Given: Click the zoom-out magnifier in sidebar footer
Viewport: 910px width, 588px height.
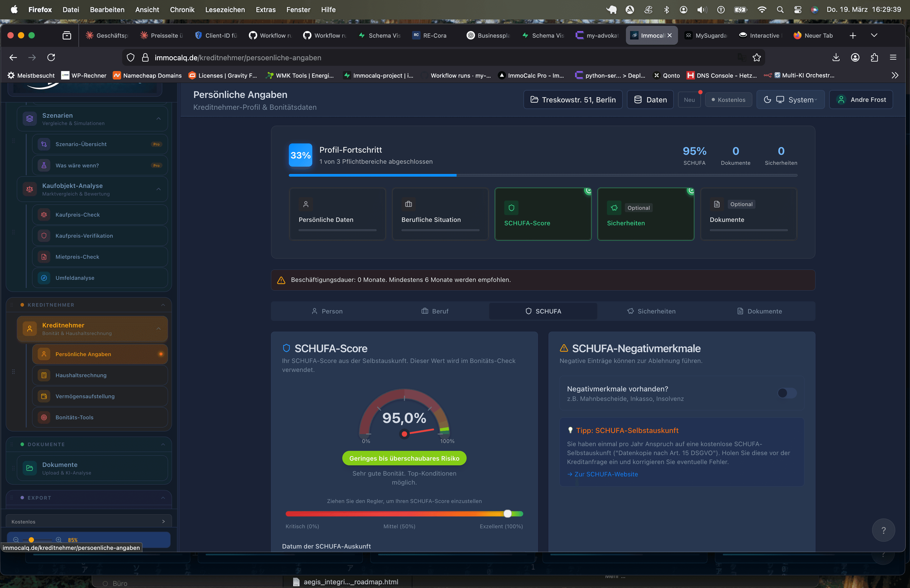Looking at the screenshot, I should click(16, 540).
